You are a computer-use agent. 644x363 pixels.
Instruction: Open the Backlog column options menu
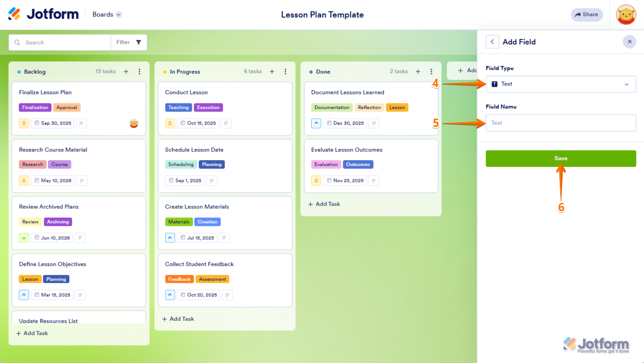(x=139, y=71)
